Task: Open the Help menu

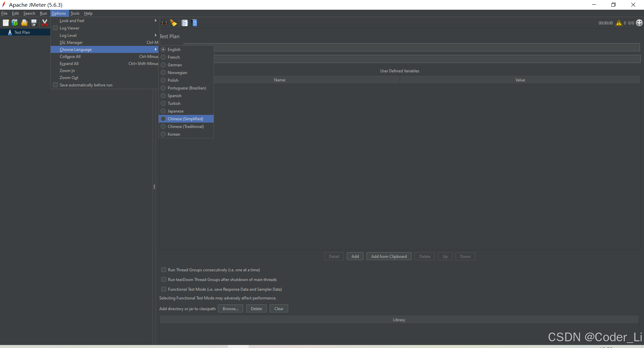Action: (88, 13)
